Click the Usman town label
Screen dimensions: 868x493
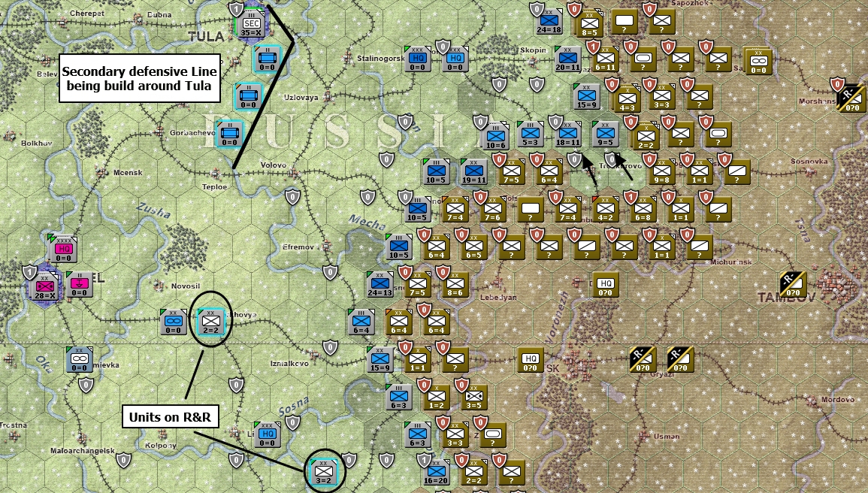(667, 436)
